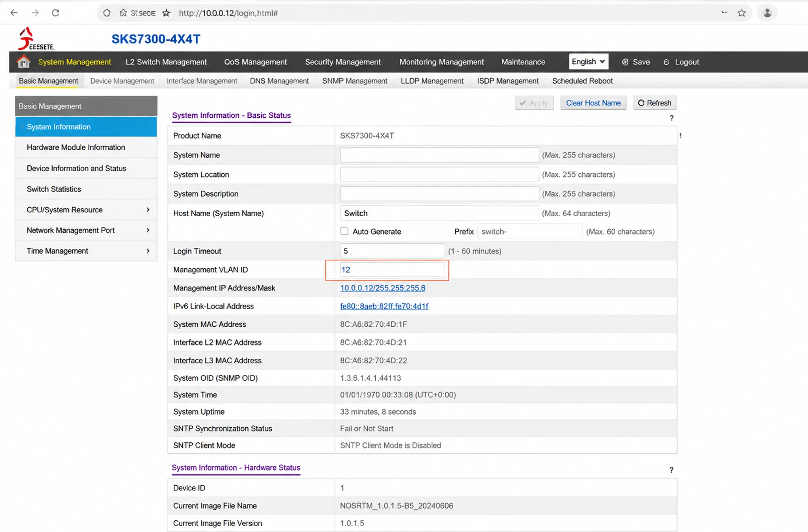The width and height of the screenshot is (808, 532).
Task: Click the browser URL address text
Action: point(228,13)
